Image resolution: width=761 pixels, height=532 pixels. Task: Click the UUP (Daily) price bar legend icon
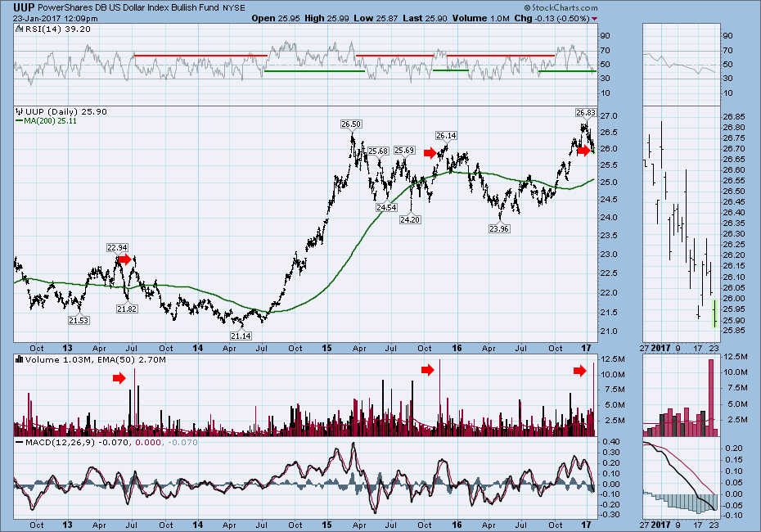coord(20,111)
